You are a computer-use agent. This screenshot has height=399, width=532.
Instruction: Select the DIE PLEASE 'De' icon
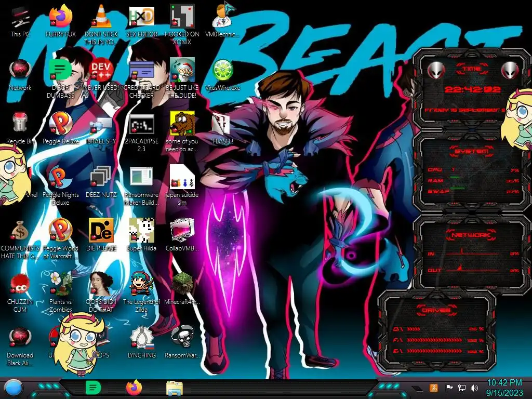(101, 230)
